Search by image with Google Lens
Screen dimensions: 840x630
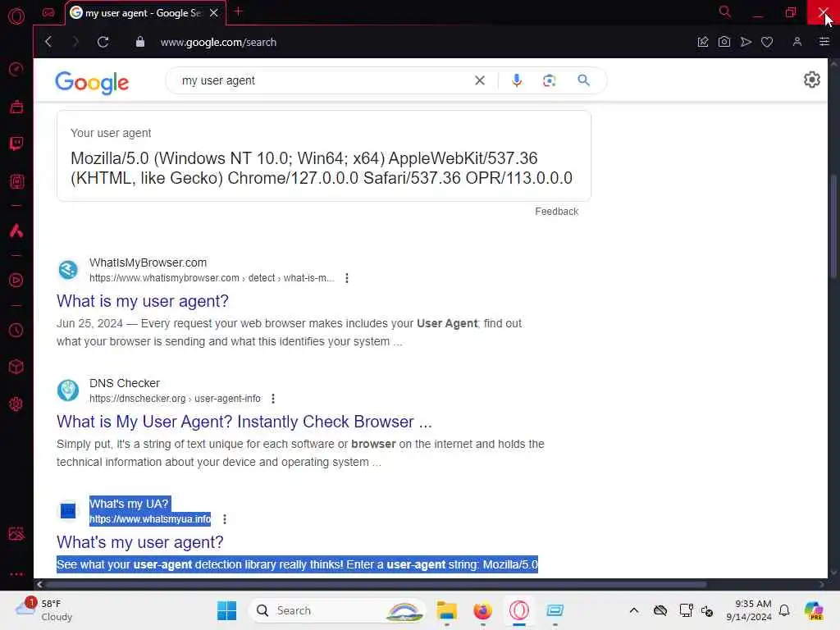549,80
